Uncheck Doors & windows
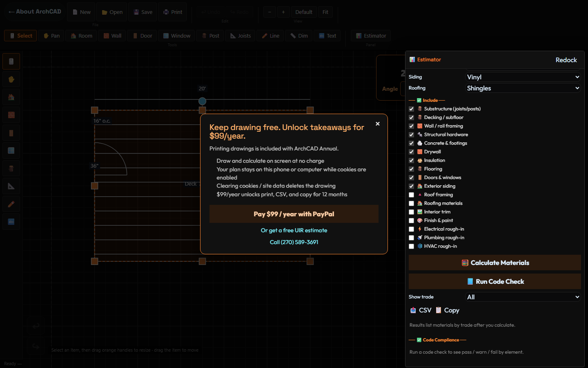This screenshot has height=368, width=588. [x=412, y=177]
